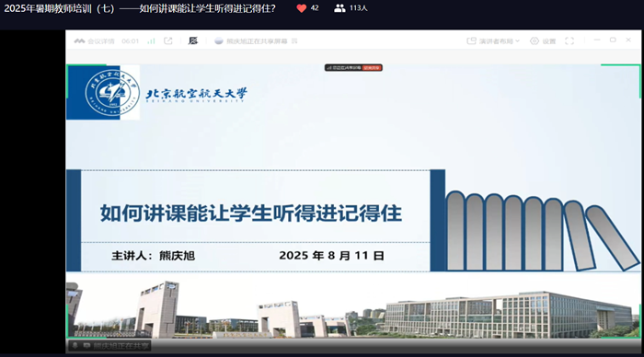This screenshot has height=357, width=644.
Task: Click the red 结束共享 end-sharing button
Action: click(372, 68)
